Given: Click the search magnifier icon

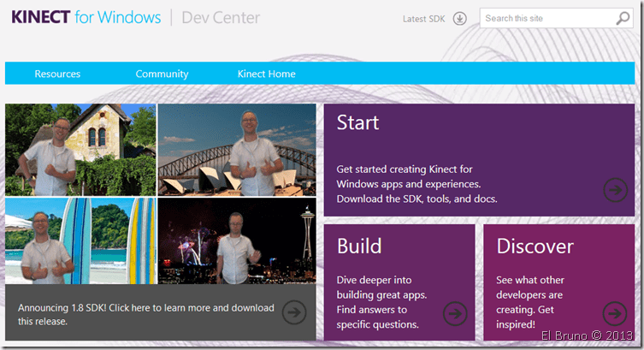Looking at the screenshot, I should 623,18.
